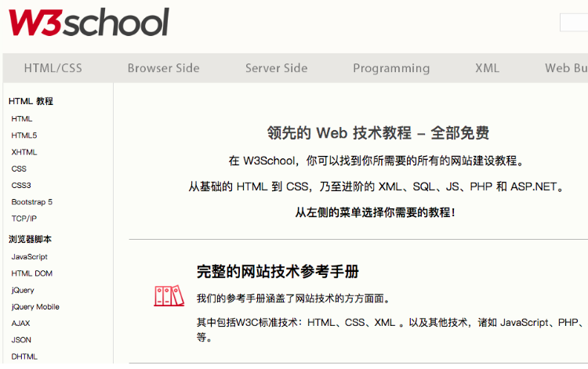Open the jQuery tutorial link
Screen dimensions: 588x369
(23, 290)
